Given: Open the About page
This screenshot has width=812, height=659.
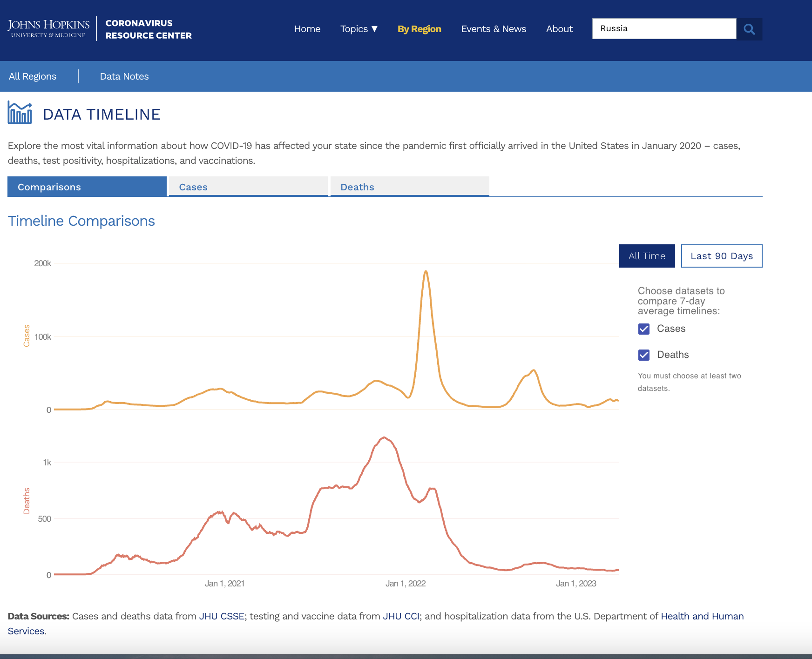Looking at the screenshot, I should pos(559,29).
